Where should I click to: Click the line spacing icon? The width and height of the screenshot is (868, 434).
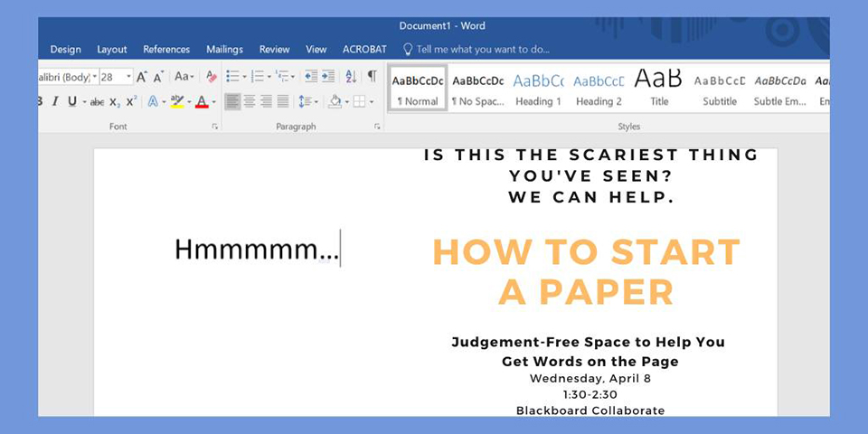coord(305,101)
